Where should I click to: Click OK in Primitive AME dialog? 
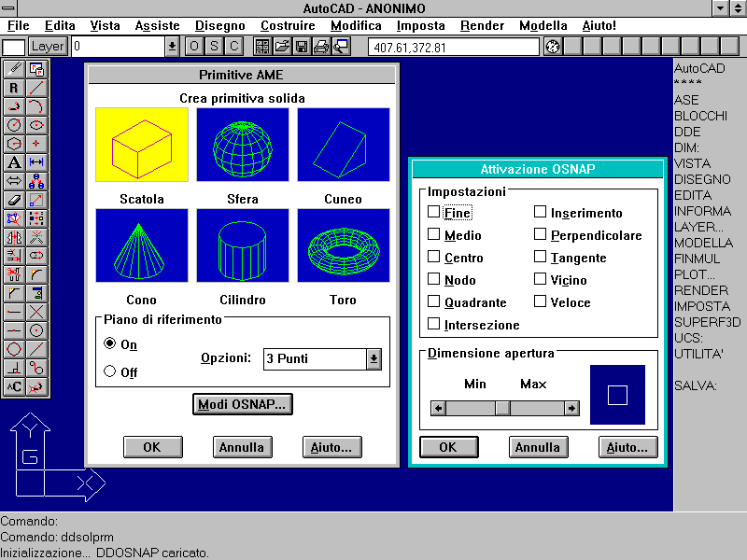[152, 447]
